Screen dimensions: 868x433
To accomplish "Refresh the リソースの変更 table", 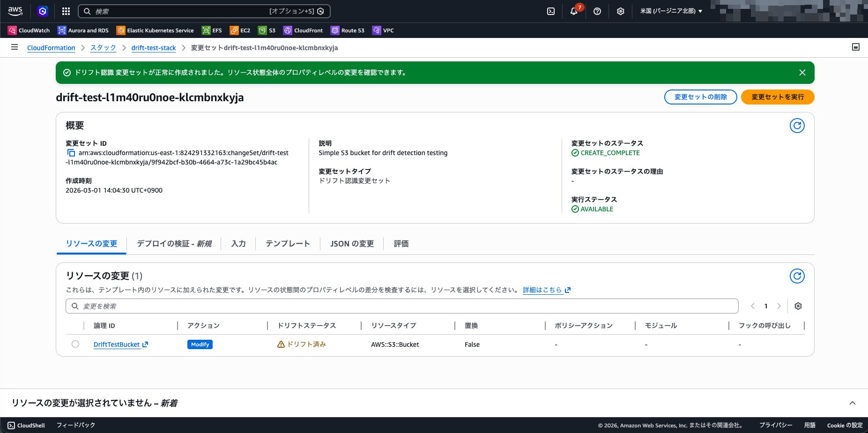I will pos(797,276).
